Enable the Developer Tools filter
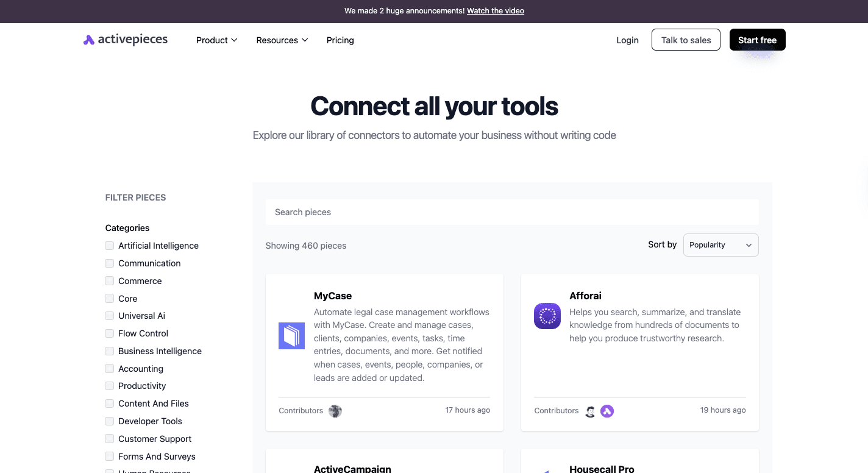 (x=109, y=421)
